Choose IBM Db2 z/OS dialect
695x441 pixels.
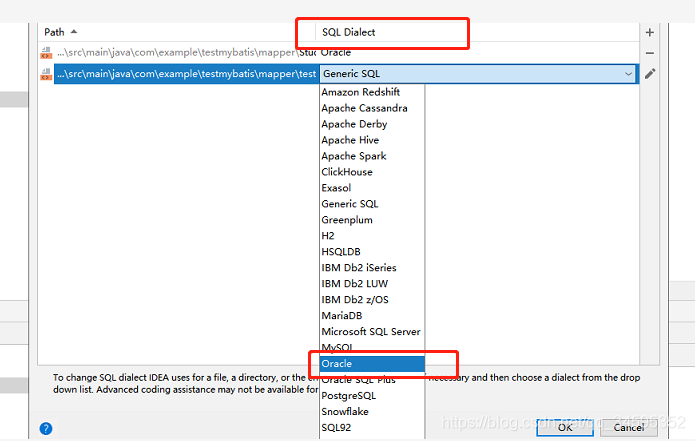tap(371, 300)
